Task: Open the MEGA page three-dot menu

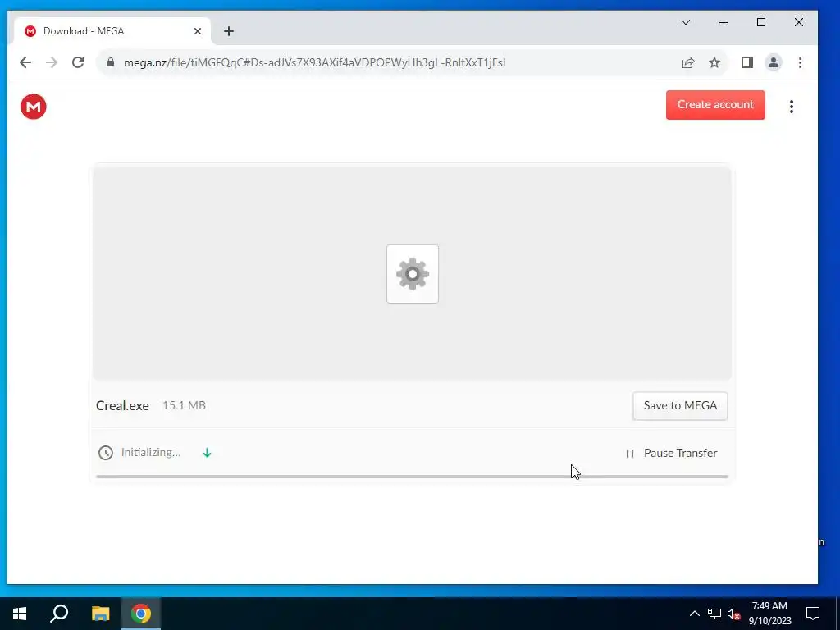Action: click(792, 107)
